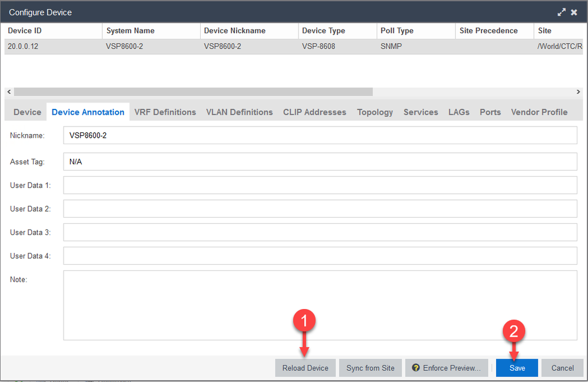588x382 pixels.
Task: Open the VRF Definitions tab
Action: pos(165,112)
